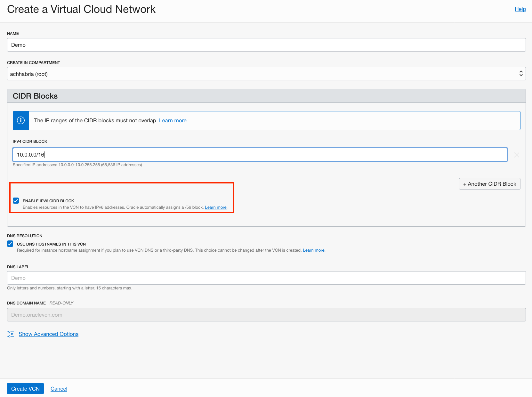Open Learn more about overlapping IP ranges
This screenshot has width=532, height=397.
point(173,120)
